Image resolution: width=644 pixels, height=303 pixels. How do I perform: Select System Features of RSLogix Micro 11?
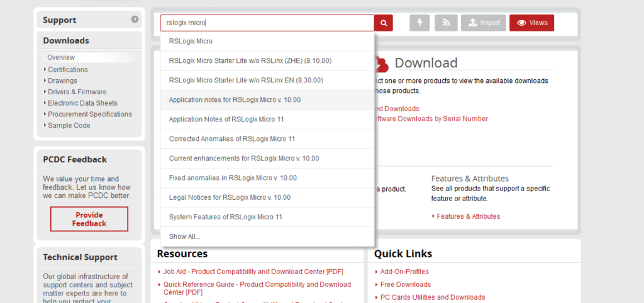pos(267,217)
